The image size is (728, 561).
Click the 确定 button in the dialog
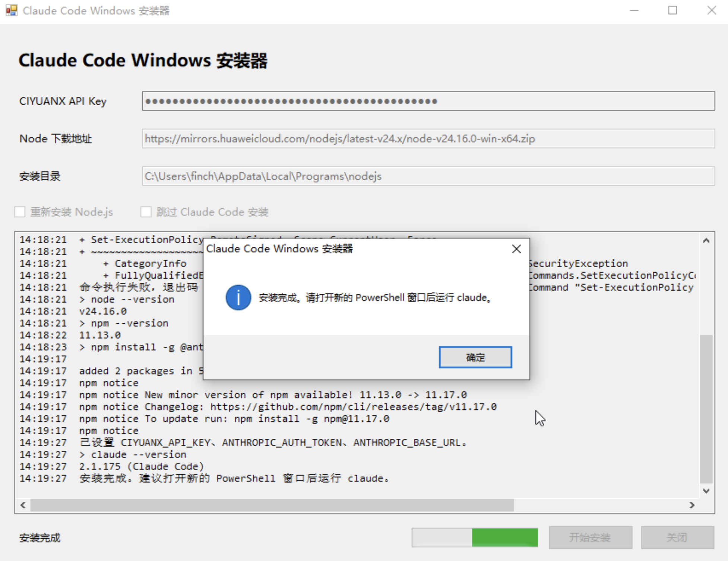(x=475, y=357)
